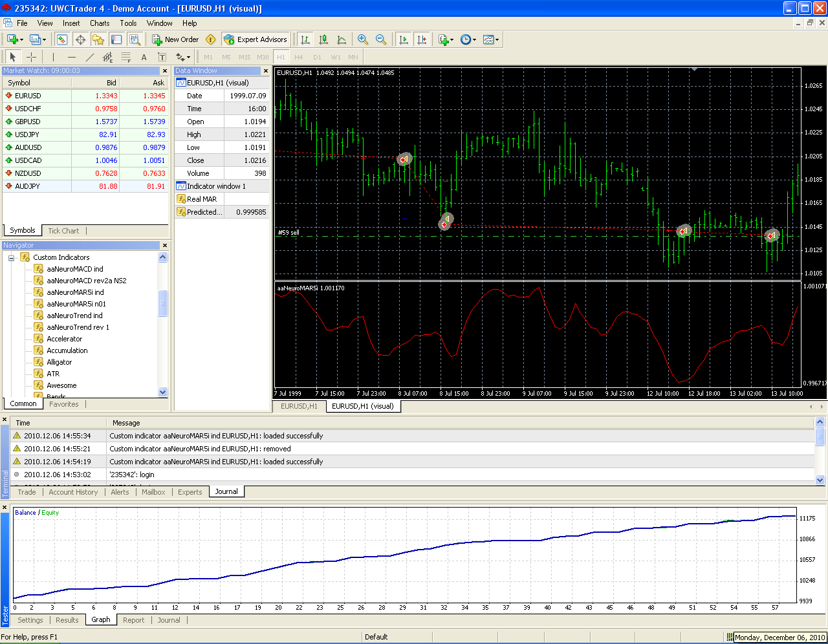Screen dimensions: 828x644
Task: Select the text label tool
Action: coord(162,57)
